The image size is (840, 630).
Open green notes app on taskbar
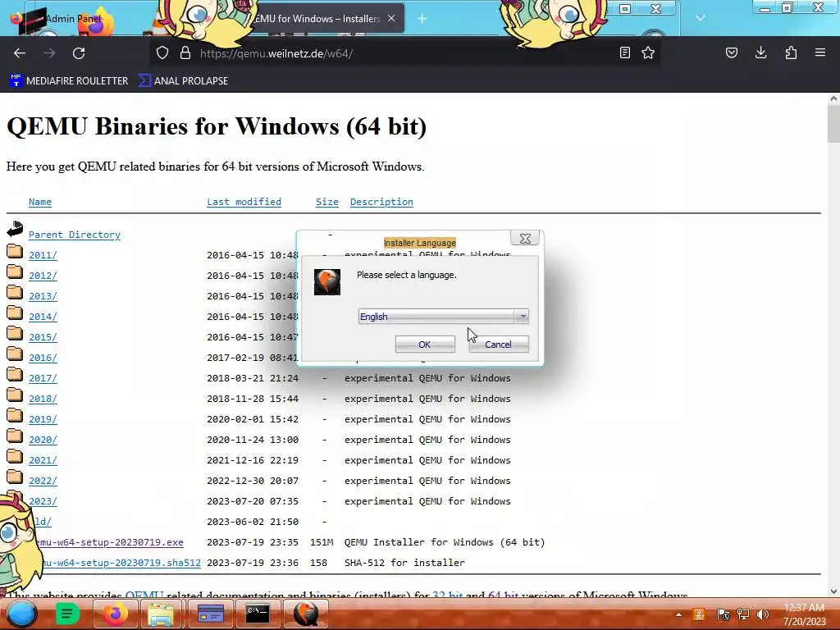pos(67,614)
